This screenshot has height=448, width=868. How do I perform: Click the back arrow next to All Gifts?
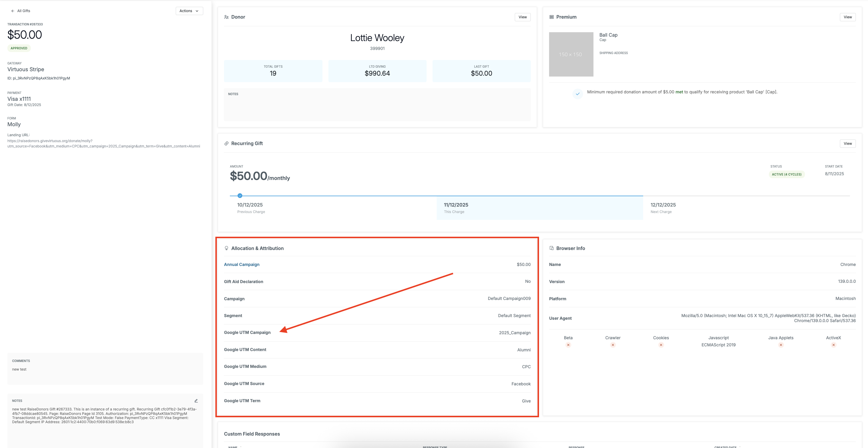click(13, 11)
